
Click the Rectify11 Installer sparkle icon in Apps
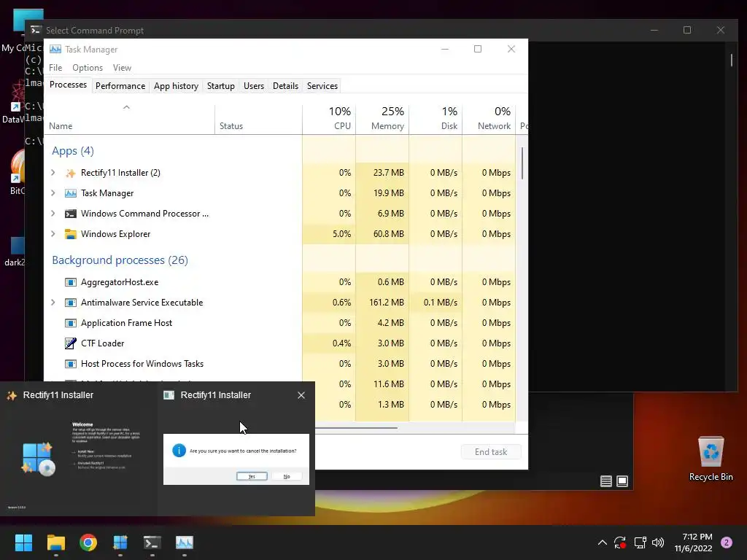pyautogui.click(x=71, y=173)
